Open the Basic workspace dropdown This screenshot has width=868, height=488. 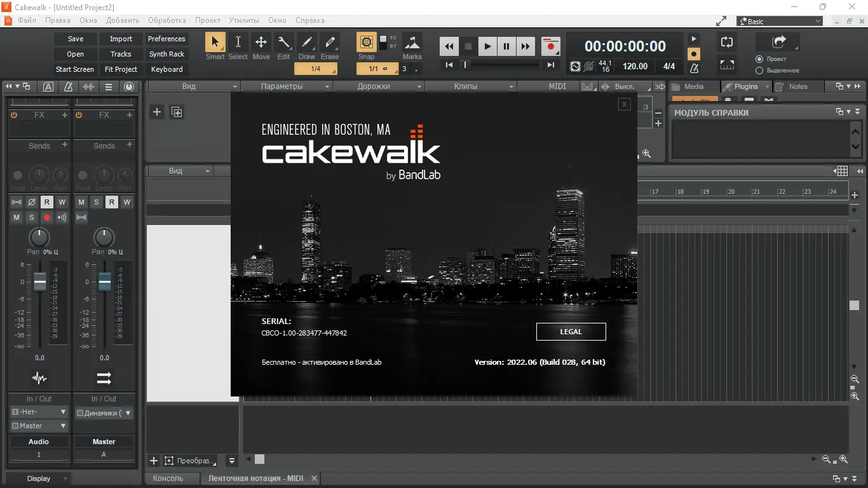pyautogui.click(x=780, y=21)
